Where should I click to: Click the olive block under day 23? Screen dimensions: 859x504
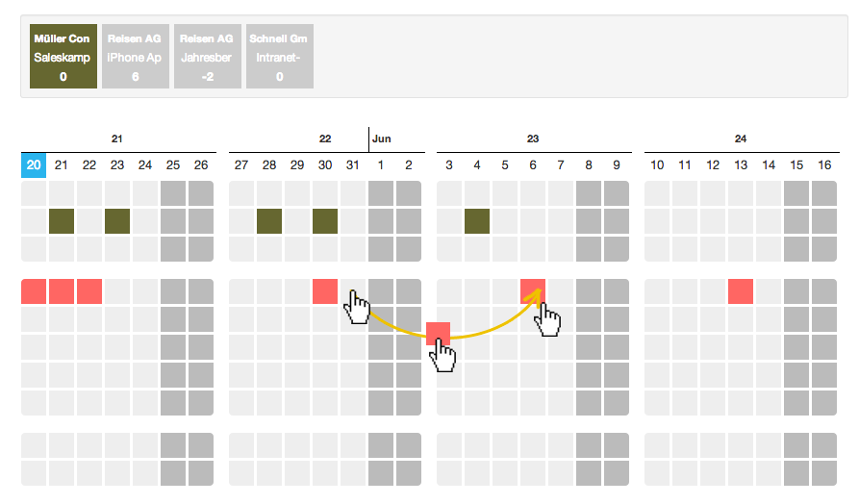pyautogui.click(x=117, y=221)
